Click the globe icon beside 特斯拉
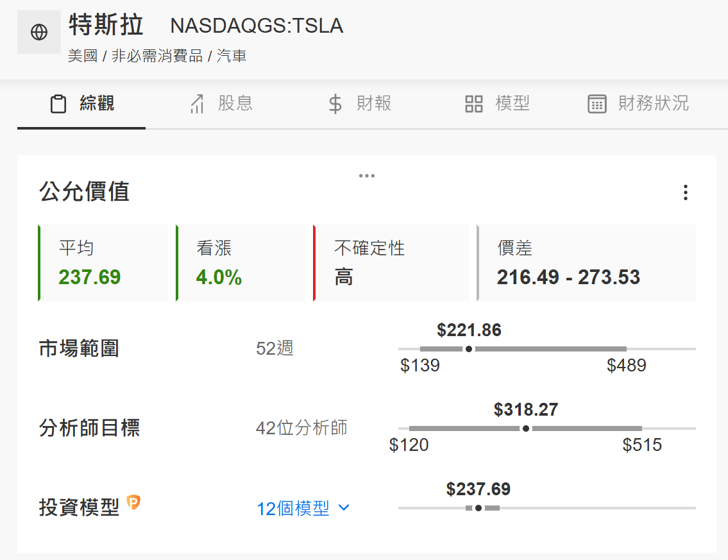This screenshot has height=560, width=728. [39, 32]
